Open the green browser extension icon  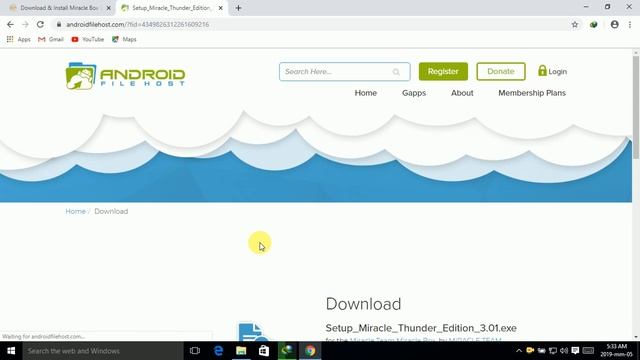pos(593,24)
